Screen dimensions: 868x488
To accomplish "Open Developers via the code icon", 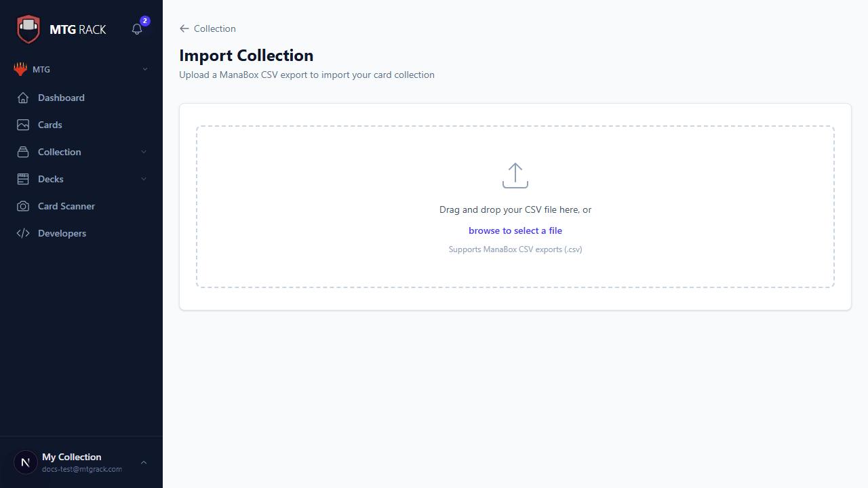I will [x=22, y=233].
